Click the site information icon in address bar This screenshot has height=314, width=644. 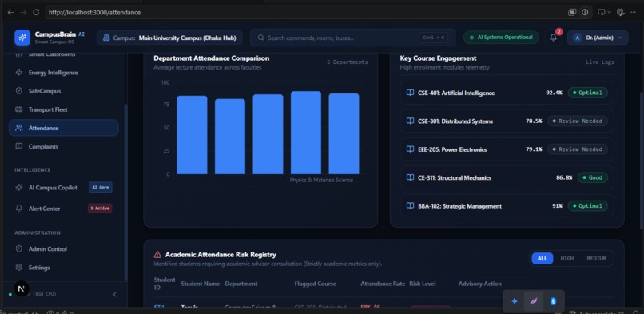[584, 12]
